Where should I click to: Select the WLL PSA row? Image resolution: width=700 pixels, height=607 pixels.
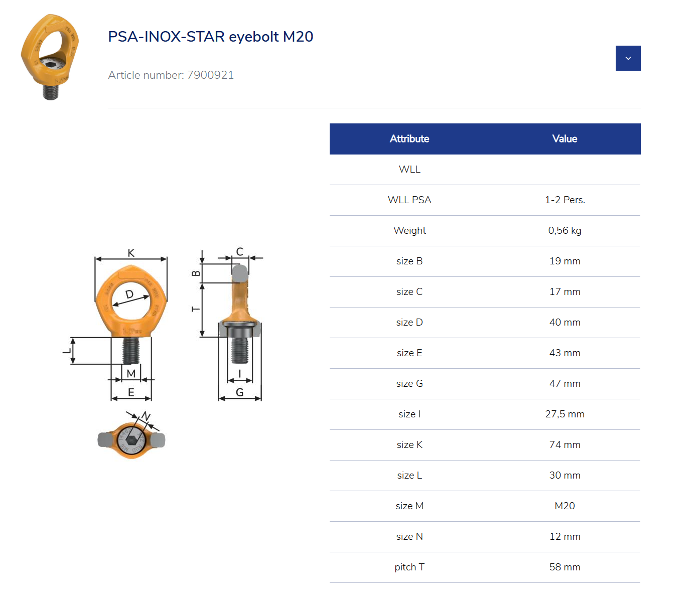(x=409, y=200)
